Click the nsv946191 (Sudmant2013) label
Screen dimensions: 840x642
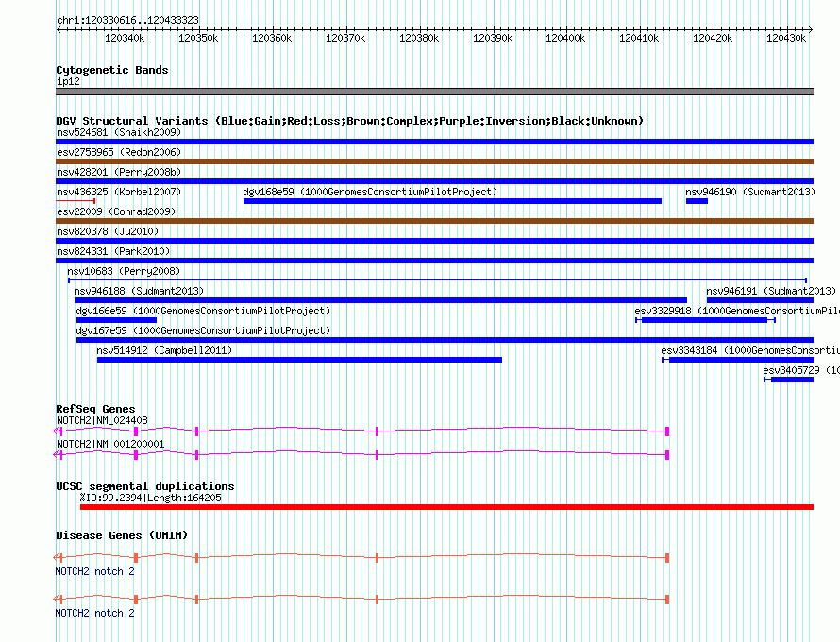pos(771,291)
